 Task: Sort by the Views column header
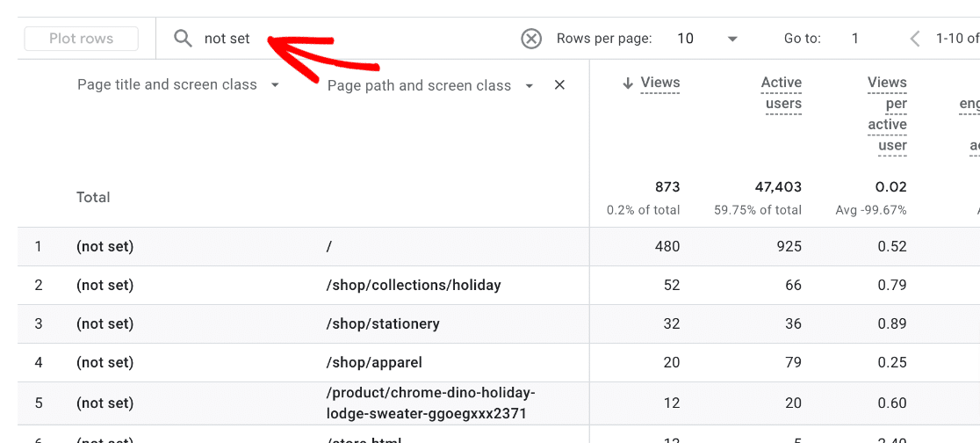pyautogui.click(x=660, y=83)
